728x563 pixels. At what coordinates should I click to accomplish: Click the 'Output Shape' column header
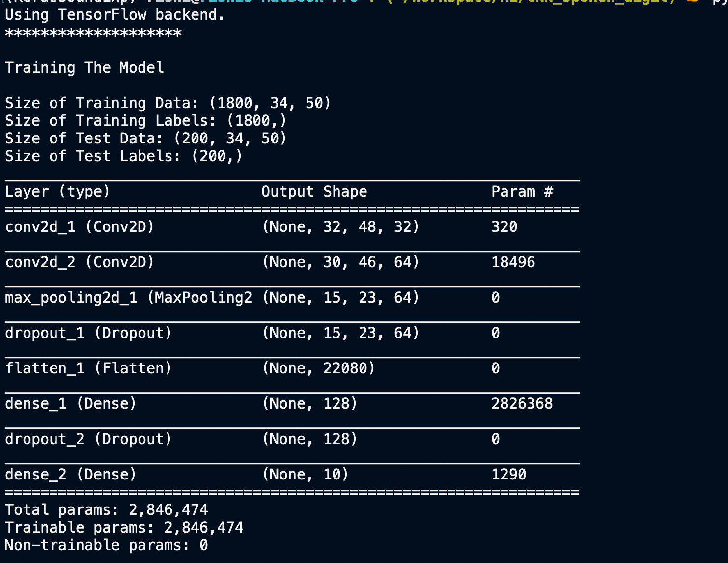point(314,192)
